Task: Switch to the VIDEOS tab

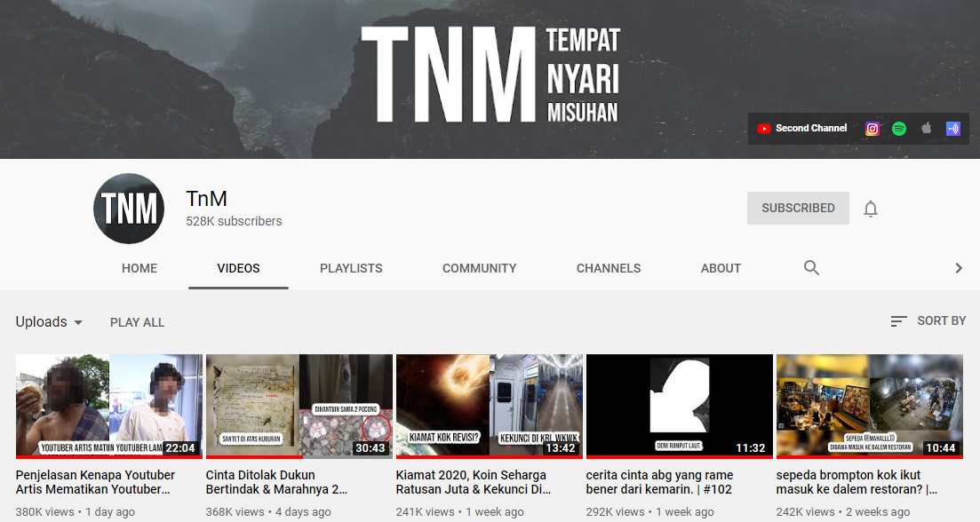Action: click(238, 267)
